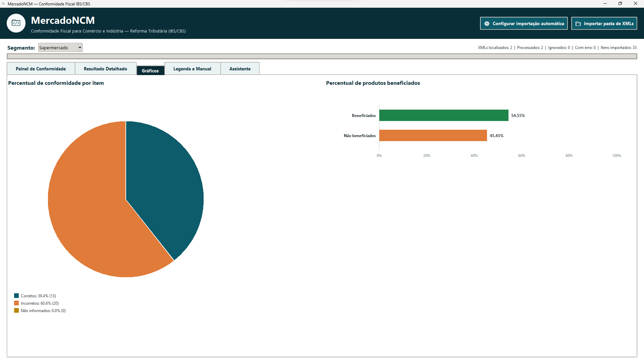This screenshot has height=362, width=644.
Task: Click the Incorretos orange legend square
Action: (16, 303)
